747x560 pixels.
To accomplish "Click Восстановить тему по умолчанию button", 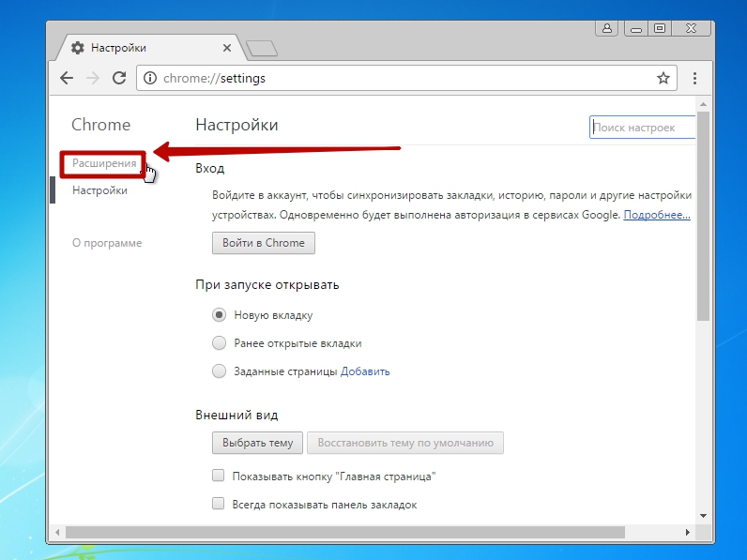I will (x=405, y=443).
